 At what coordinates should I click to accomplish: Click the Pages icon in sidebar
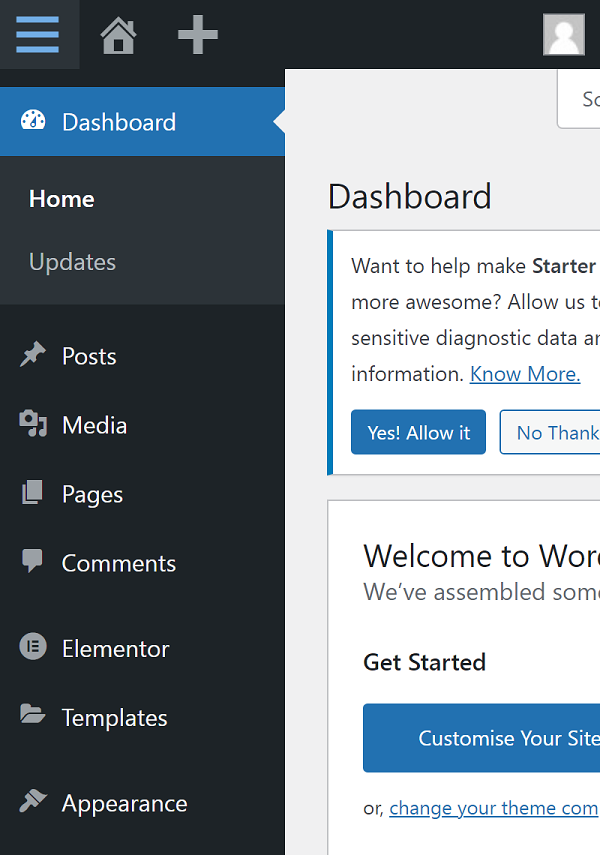click(33, 494)
